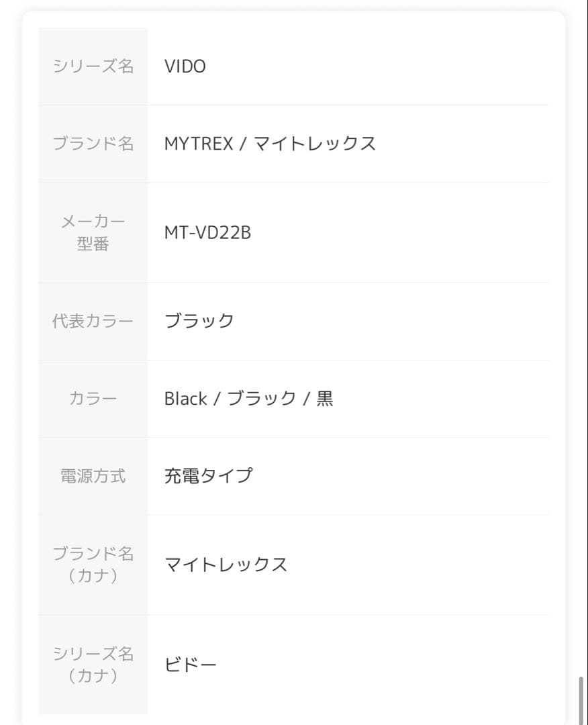Screen dimensions: 588x725
Task: Select マイトレックス next to MYTREX
Action: point(315,144)
